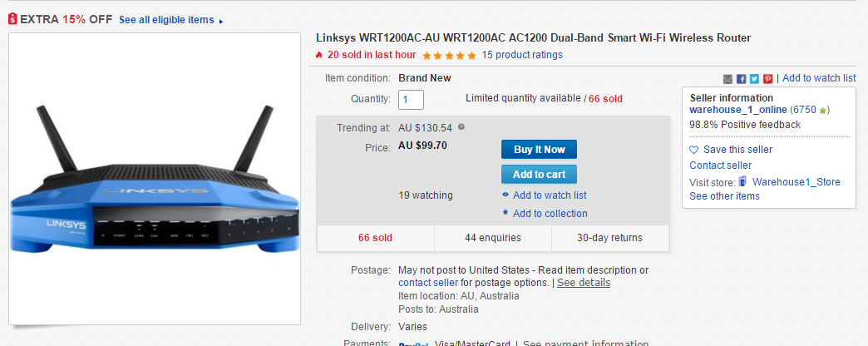Share listing on Pinterest icon
Viewport: 868px width, 346px height.
(767, 79)
